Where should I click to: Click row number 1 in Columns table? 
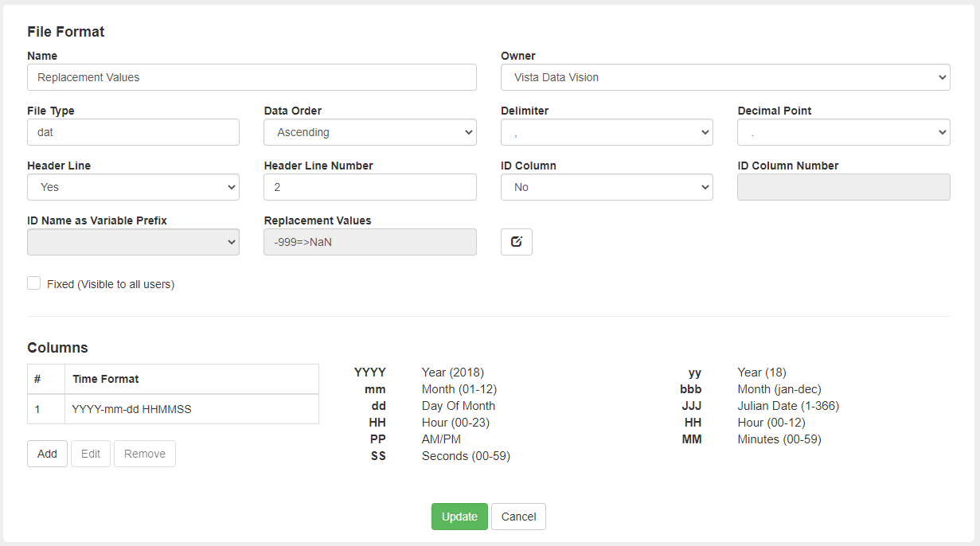point(37,409)
